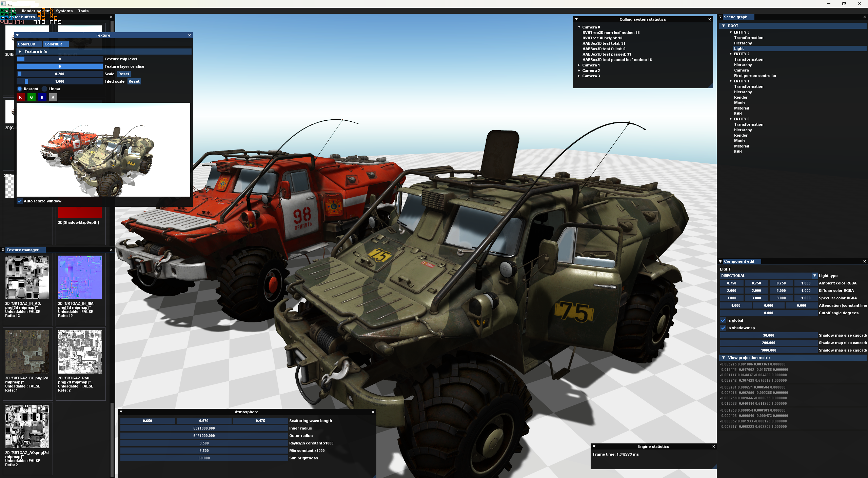Viewport: 868px width, 478px height.
Task: Uncheck Auto resize window checkbox
Action: [x=20, y=201]
